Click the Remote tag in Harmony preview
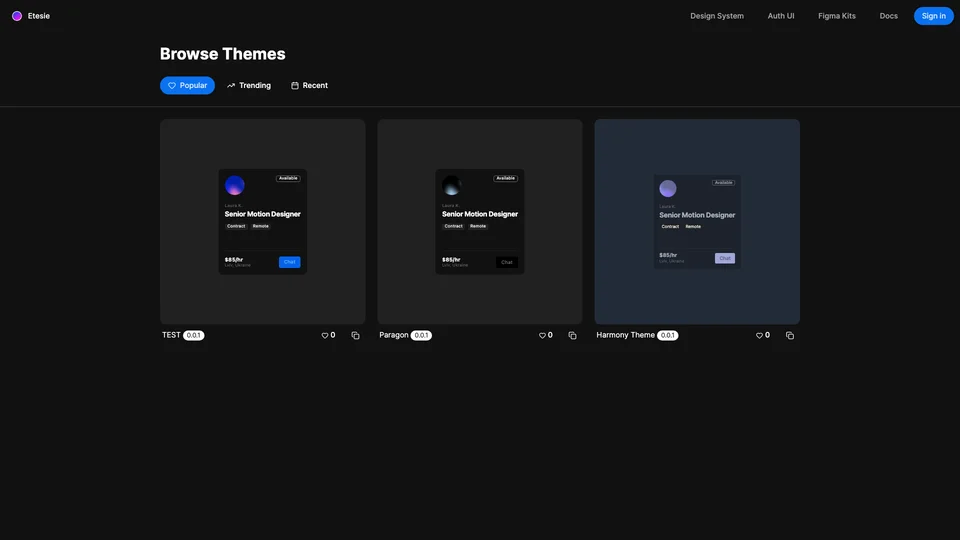Screen dimensions: 960x540 click(x=693, y=227)
